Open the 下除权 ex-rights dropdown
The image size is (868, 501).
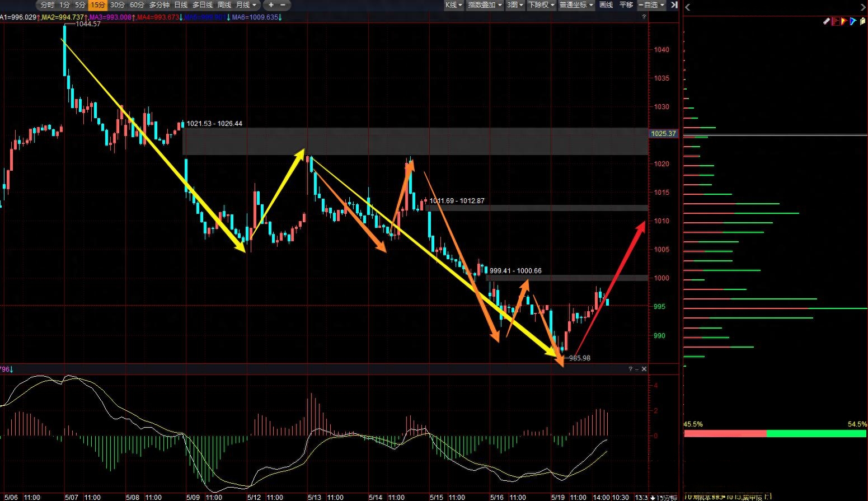[x=541, y=4]
